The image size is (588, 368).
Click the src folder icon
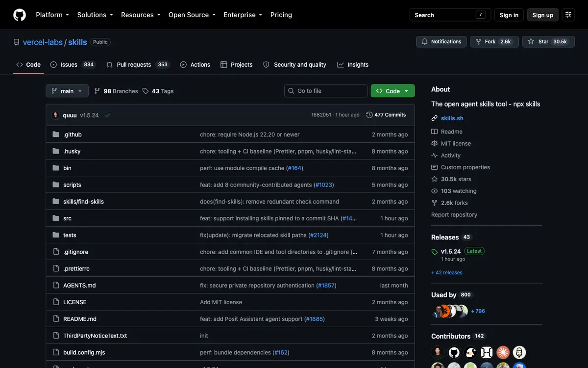[x=56, y=218]
